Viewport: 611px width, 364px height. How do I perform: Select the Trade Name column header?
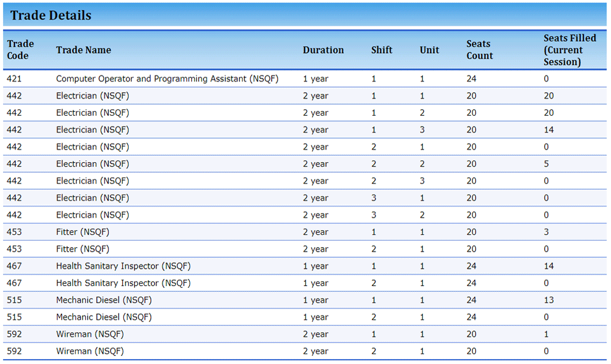pyautogui.click(x=84, y=50)
